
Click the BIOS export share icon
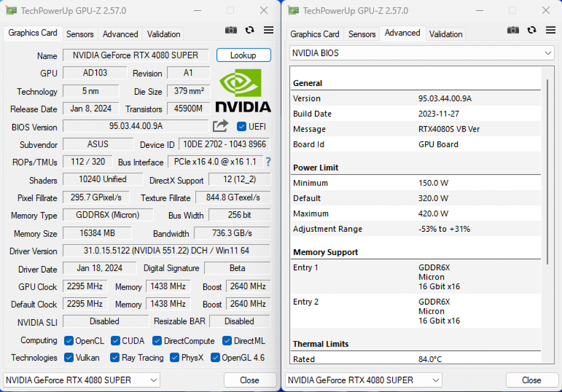220,126
